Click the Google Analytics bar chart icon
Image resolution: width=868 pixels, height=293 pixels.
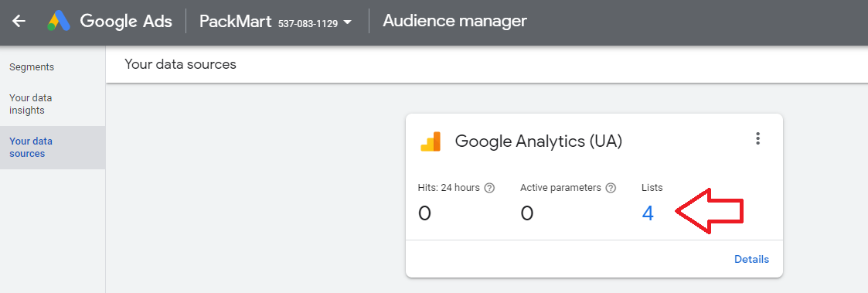click(x=431, y=141)
